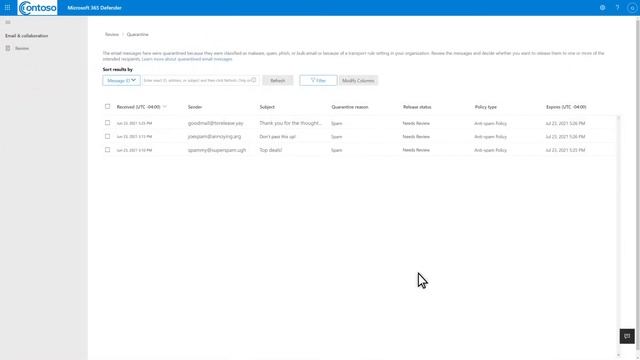The image size is (640, 360).
Task: Open the Help question mark icon
Action: point(617,7)
